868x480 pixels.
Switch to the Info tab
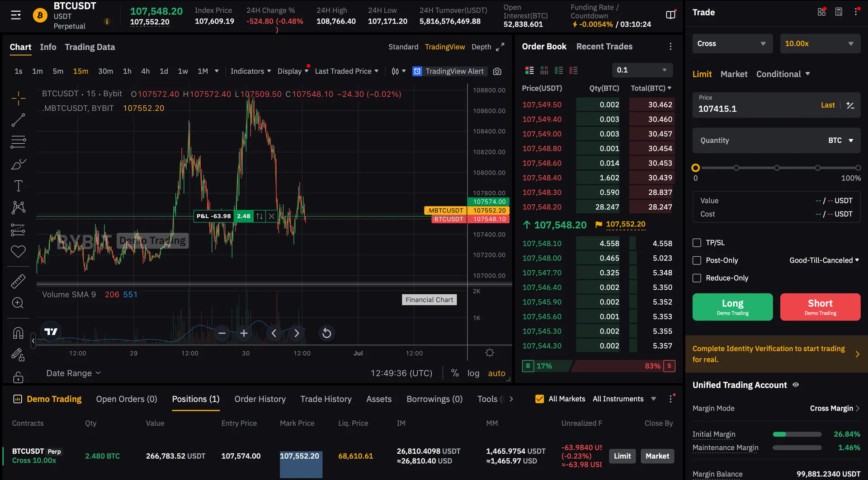[x=48, y=47]
